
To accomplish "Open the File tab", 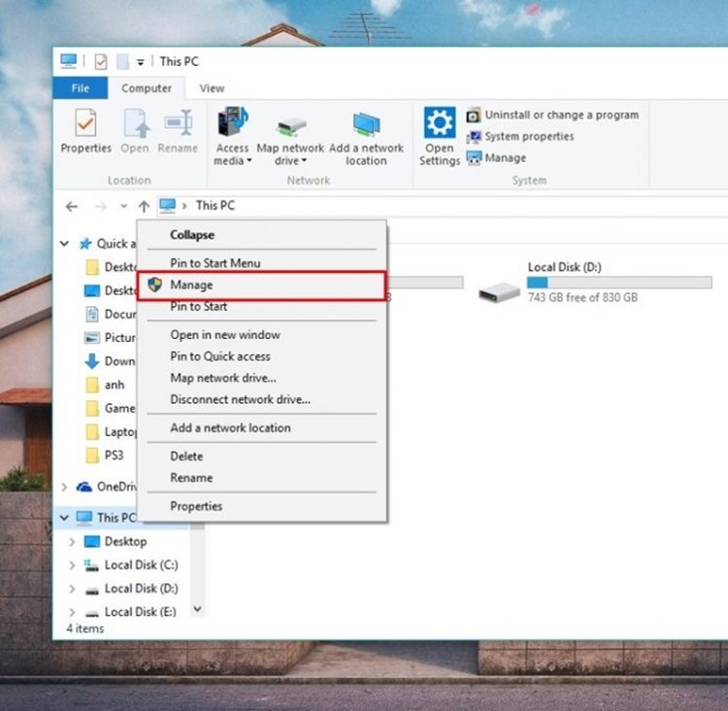I will tap(81, 87).
